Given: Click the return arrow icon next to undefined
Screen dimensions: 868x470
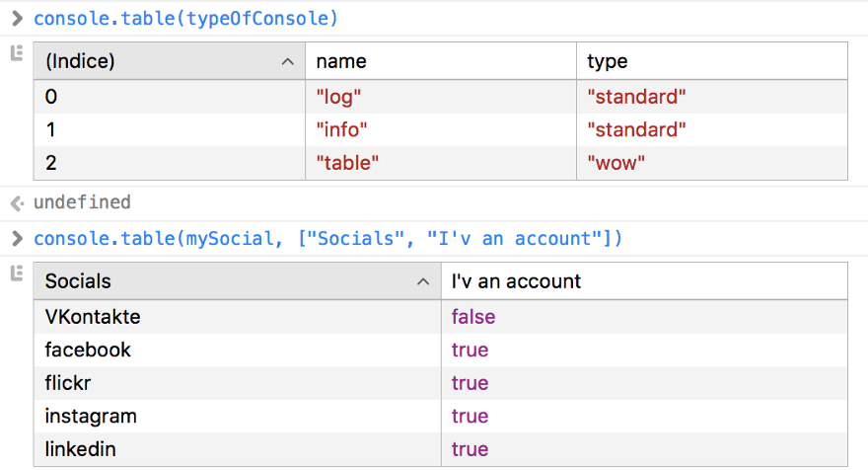Looking at the screenshot, I should pyautogui.click(x=16, y=203).
